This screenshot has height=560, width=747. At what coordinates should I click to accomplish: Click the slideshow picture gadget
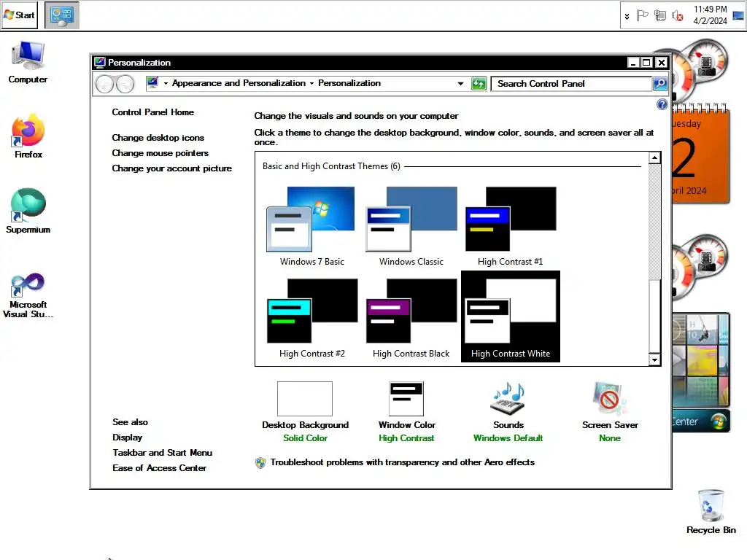pyautogui.click(x=700, y=360)
